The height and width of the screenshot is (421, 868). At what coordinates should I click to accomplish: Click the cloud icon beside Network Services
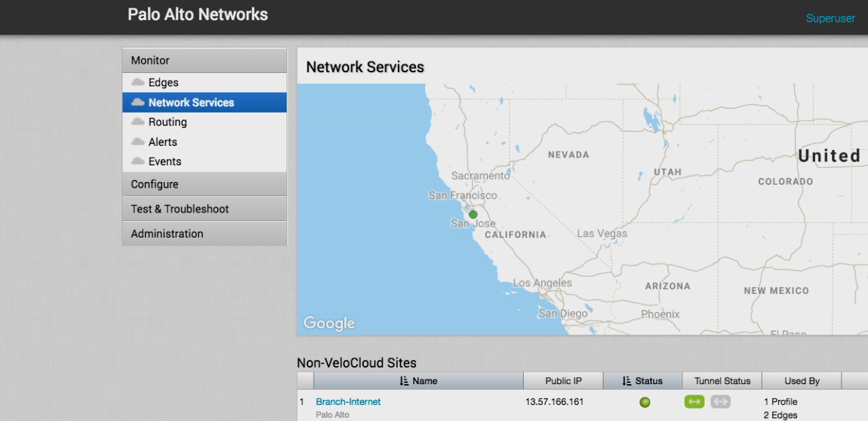(x=138, y=102)
